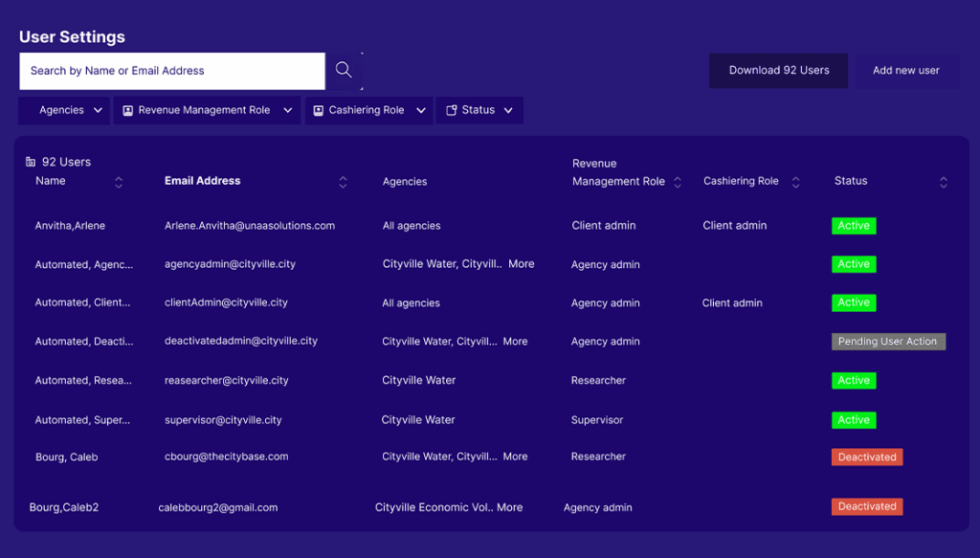Open the Agencies filter dropdown
980x558 pixels.
tap(64, 110)
